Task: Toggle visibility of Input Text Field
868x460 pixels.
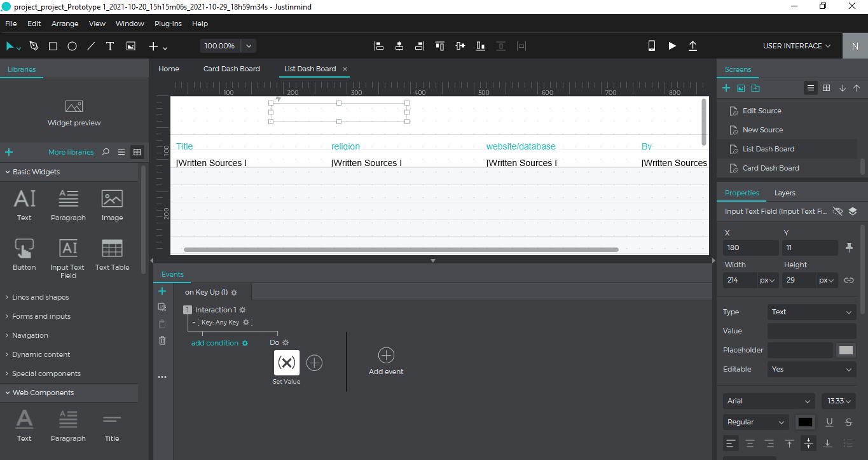Action: pyautogui.click(x=837, y=211)
